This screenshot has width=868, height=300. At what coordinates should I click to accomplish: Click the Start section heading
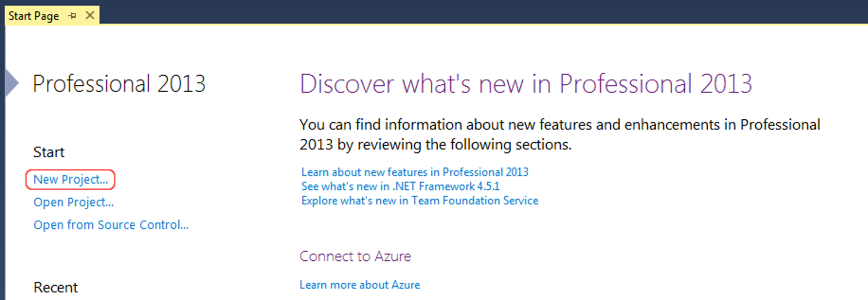pyautogui.click(x=49, y=152)
